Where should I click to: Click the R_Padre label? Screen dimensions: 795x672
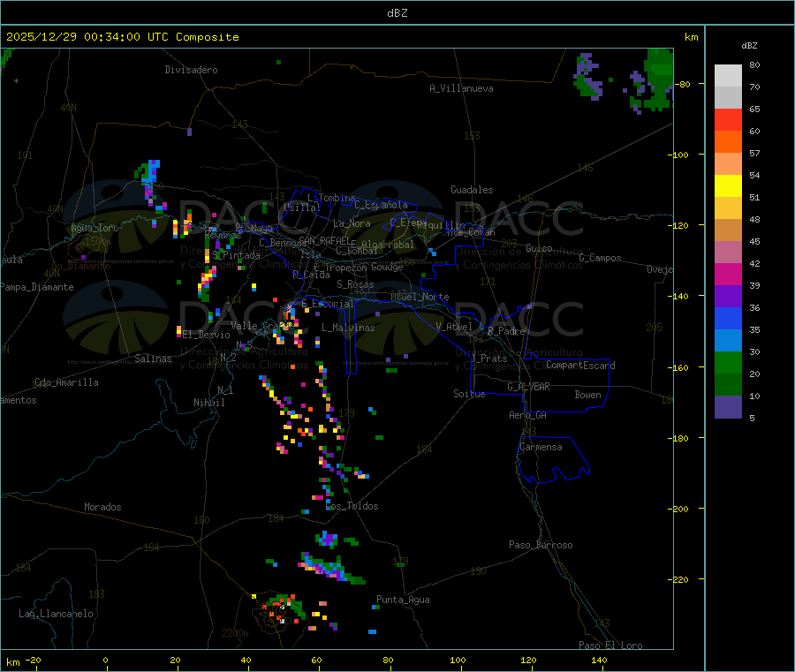(506, 331)
